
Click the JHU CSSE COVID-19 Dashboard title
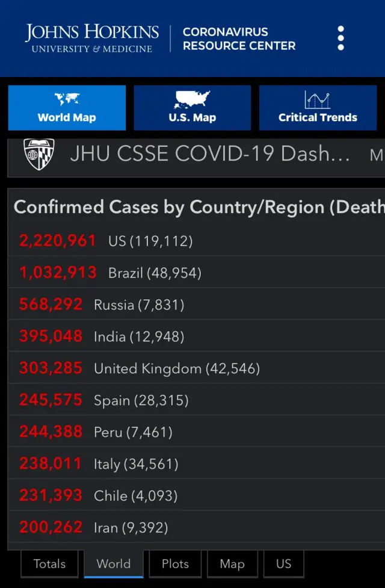tap(210, 153)
